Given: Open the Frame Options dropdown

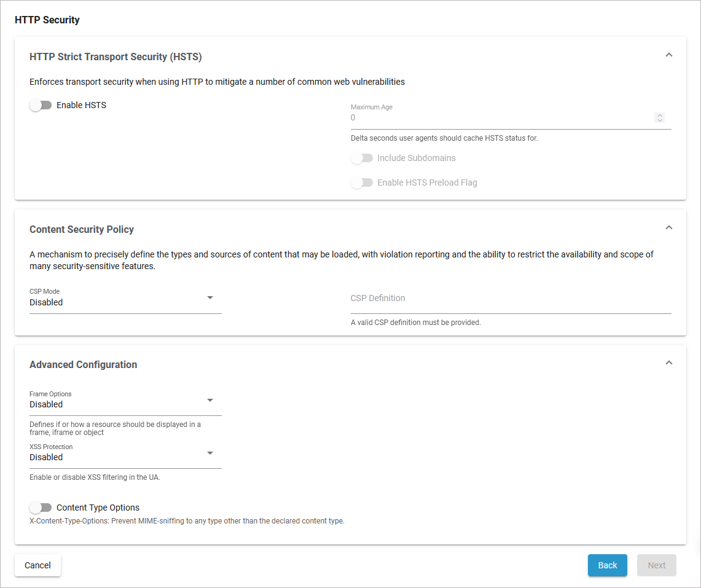Looking at the screenshot, I should 125,404.
